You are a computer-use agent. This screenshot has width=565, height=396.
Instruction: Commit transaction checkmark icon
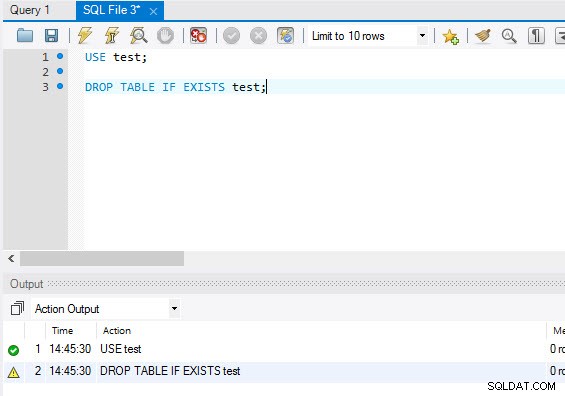point(231,36)
